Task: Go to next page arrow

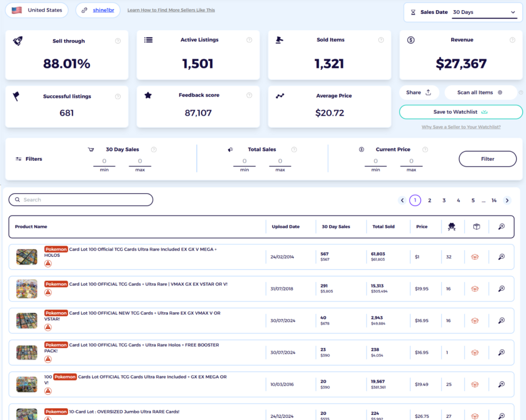Action: point(507,200)
